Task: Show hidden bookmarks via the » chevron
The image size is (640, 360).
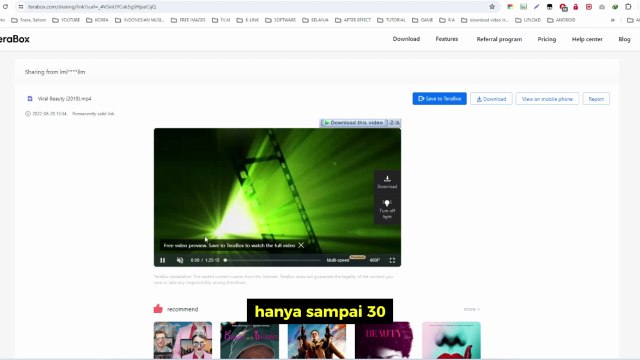Action: tap(613, 20)
